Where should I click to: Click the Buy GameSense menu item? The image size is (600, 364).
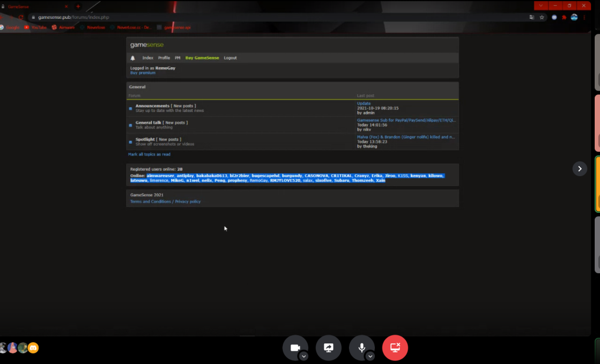click(x=202, y=58)
